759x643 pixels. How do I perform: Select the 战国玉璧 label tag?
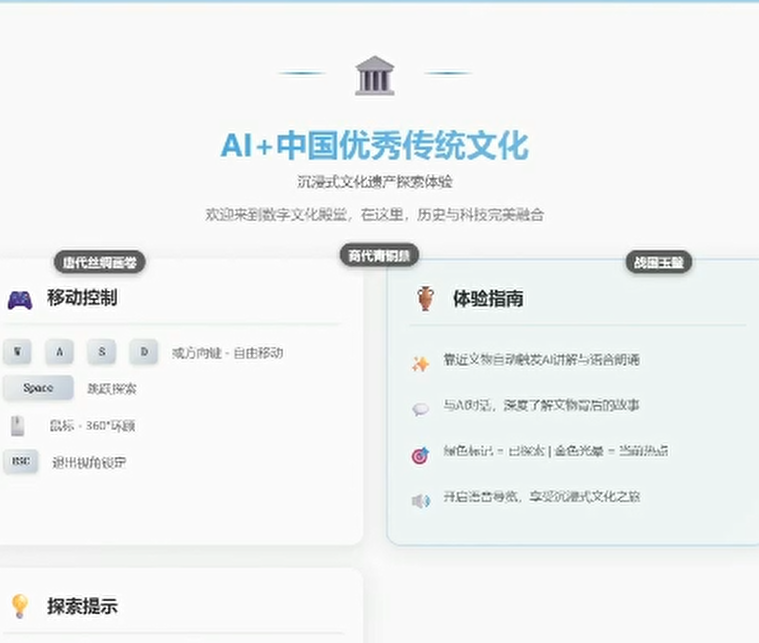point(659,263)
